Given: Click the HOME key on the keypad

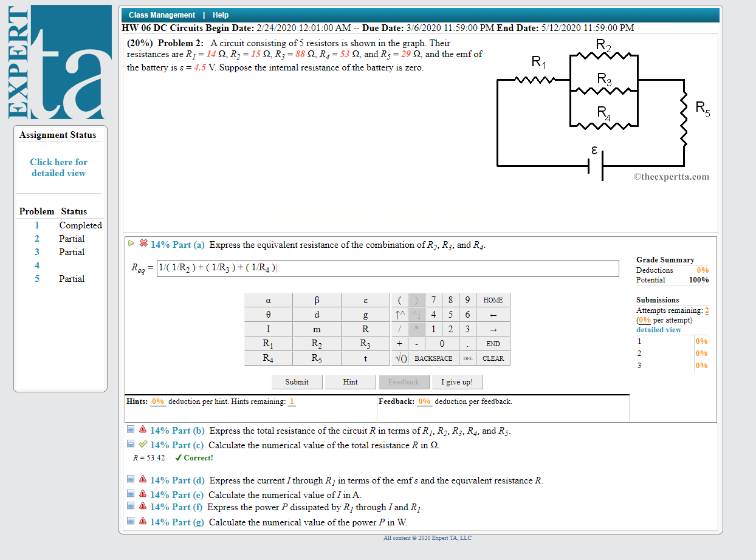Looking at the screenshot, I should 493,300.
